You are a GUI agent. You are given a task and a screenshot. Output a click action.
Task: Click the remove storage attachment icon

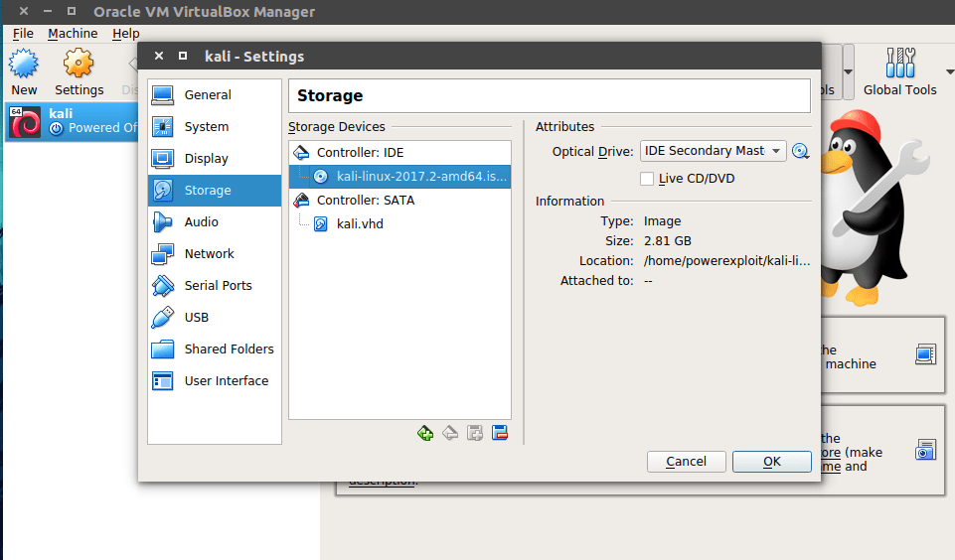pos(500,433)
